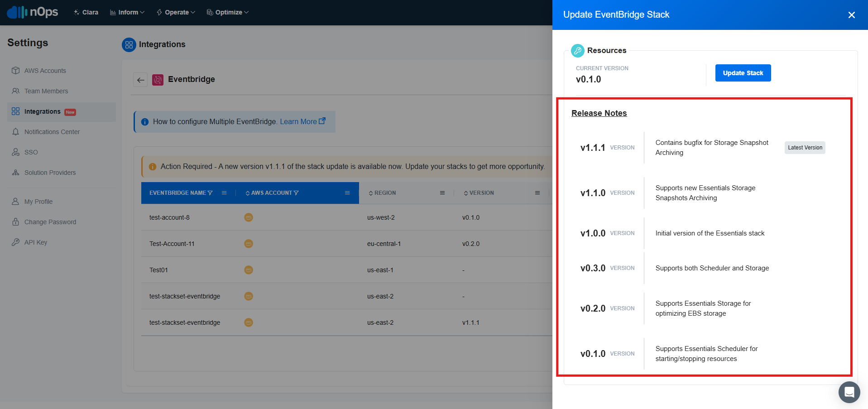Click the chat support bubble icon
Image resolution: width=868 pixels, height=409 pixels.
(849, 392)
